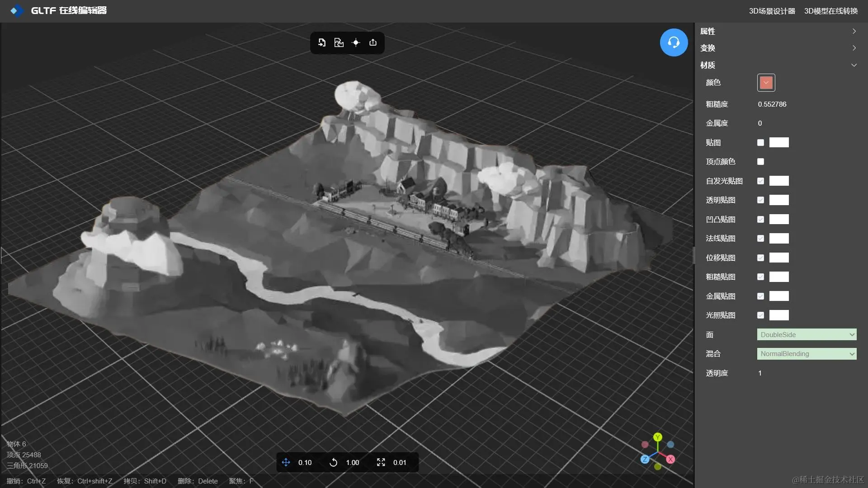Image resolution: width=868 pixels, height=488 pixels.
Task: Click the 粗糙度 value field
Action: 772,104
